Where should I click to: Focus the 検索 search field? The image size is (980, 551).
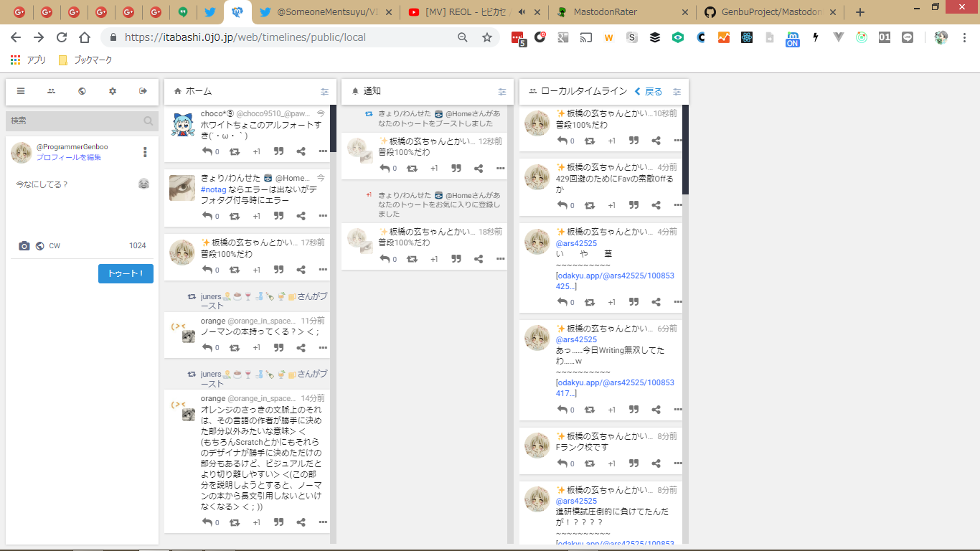(x=75, y=121)
